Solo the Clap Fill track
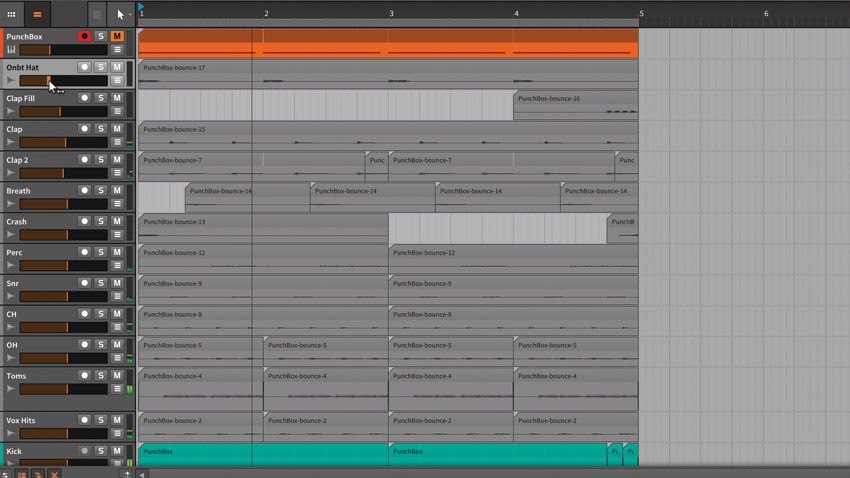The height and width of the screenshot is (478, 850). click(101, 98)
